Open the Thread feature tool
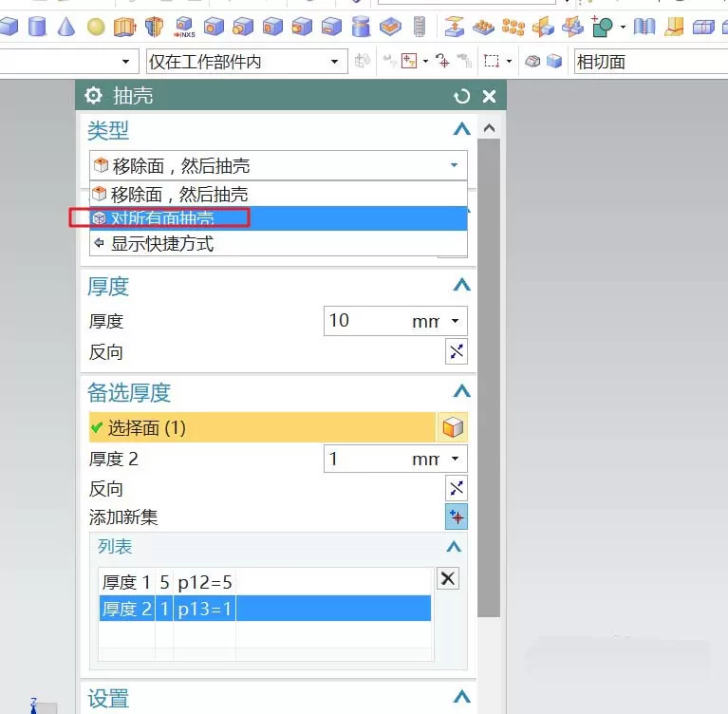 420,27
